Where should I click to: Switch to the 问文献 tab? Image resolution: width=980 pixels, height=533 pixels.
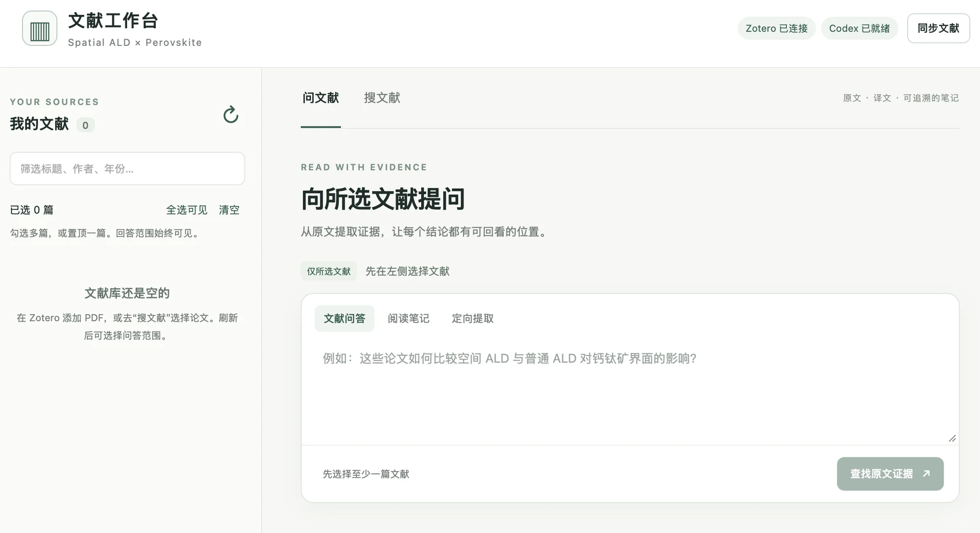click(321, 98)
